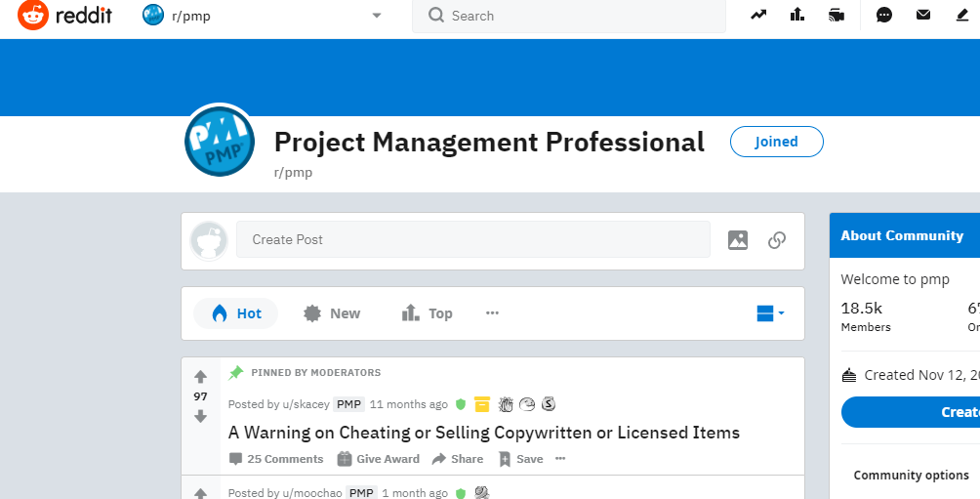This screenshot has width=980, height=499.
Task: Click the cake icon by Created date
Action: click(849, 375)
